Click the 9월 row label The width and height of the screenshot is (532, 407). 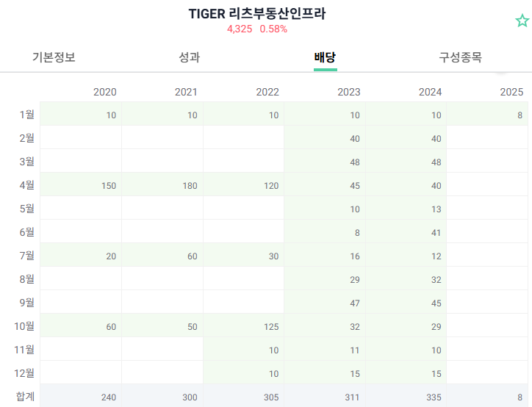[26, 303]
